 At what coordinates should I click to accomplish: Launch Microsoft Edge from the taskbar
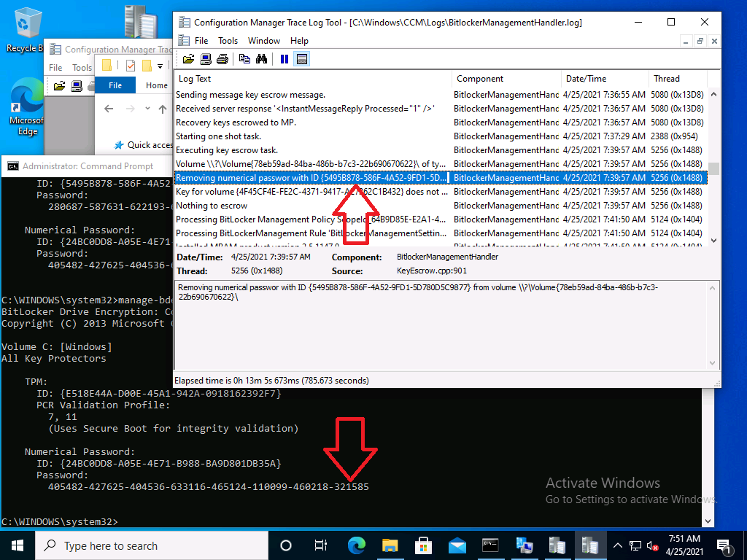356,545
